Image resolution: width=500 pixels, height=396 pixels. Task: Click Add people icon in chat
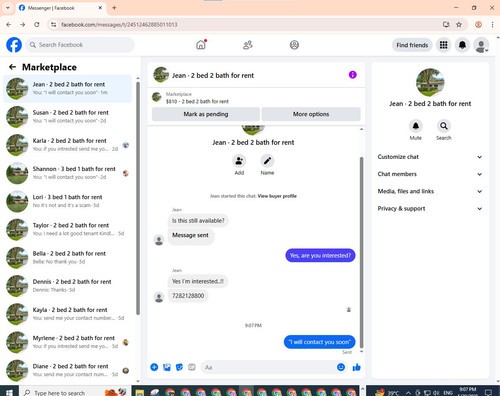239,161
